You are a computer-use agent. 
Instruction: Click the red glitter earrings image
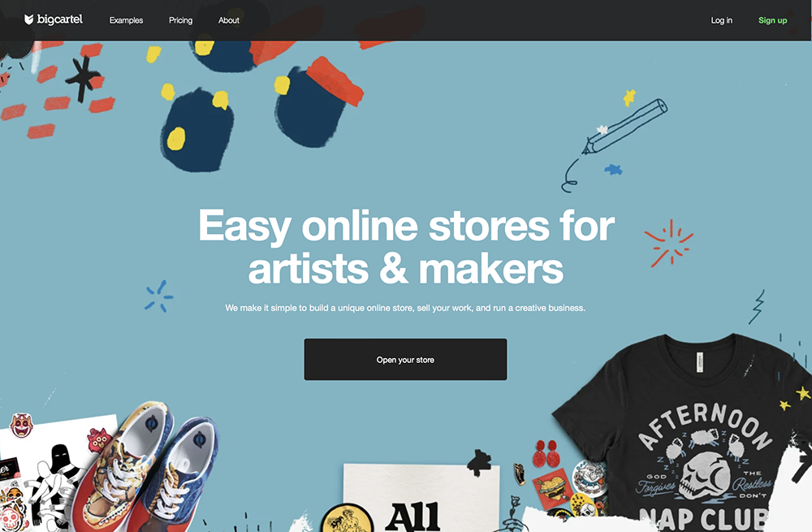click(x=546, y=453)
